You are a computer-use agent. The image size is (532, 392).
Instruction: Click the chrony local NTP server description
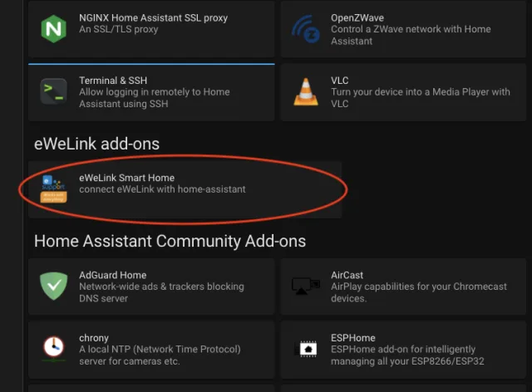pyautogui.click(x=160, y=355)
